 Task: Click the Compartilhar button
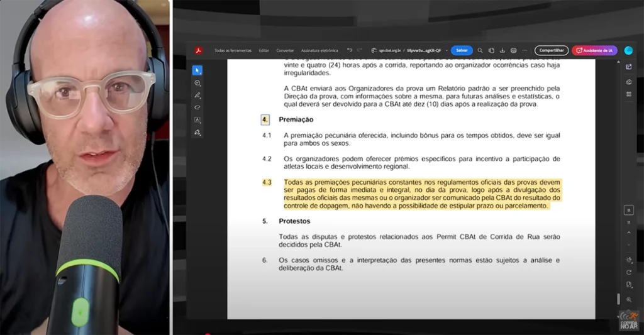pos(552,50)
